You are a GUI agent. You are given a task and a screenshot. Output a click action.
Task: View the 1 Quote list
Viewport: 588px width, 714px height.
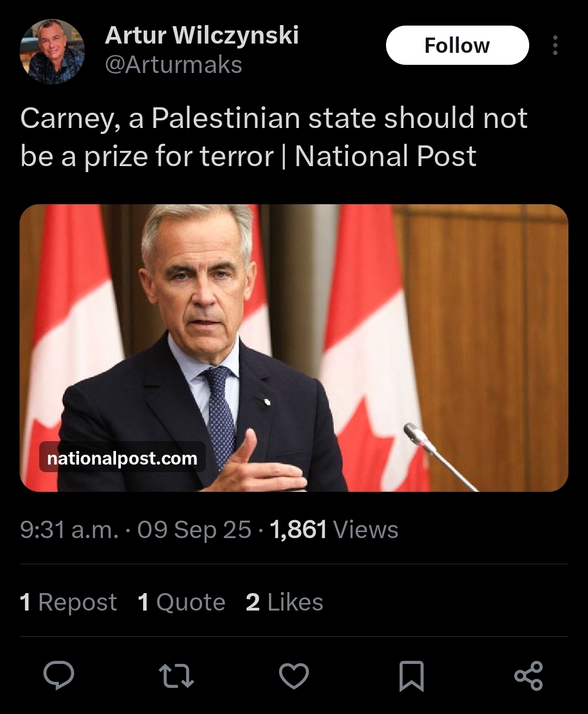pos(181,602)
